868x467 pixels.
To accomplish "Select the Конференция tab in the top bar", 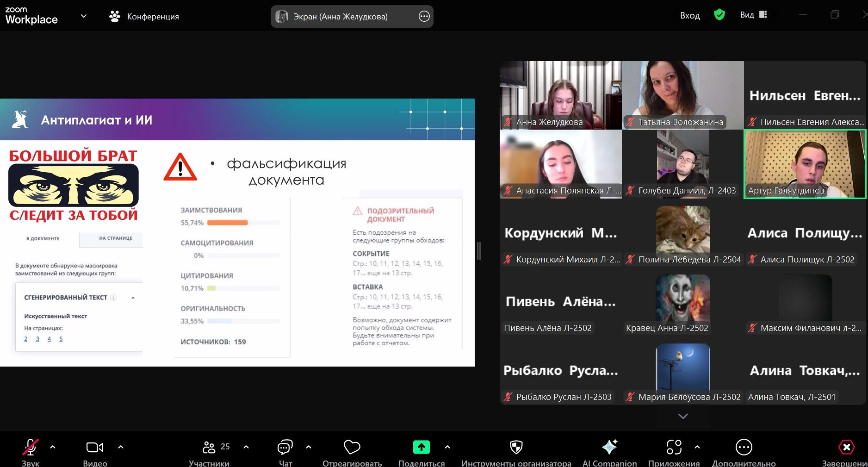I will [144, 17].
